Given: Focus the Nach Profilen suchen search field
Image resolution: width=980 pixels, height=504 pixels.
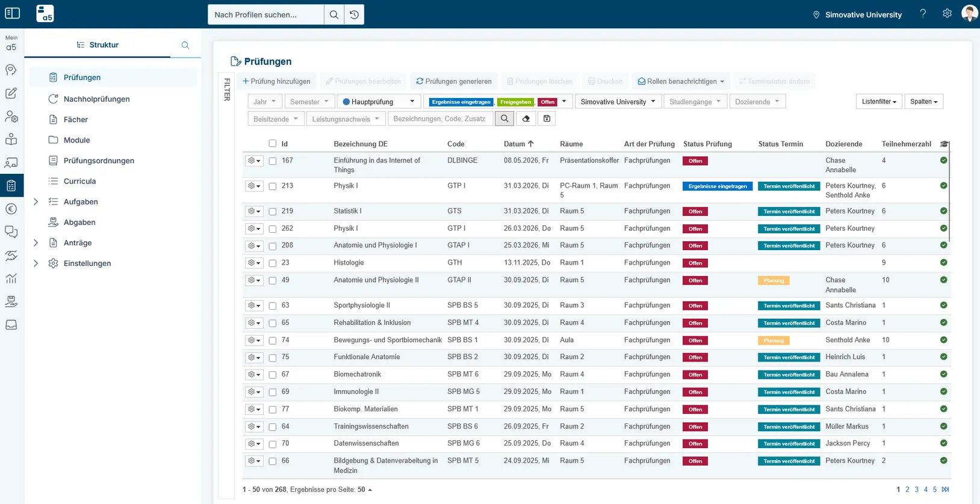Looking at the screenshot, I should tap(265, 14).
